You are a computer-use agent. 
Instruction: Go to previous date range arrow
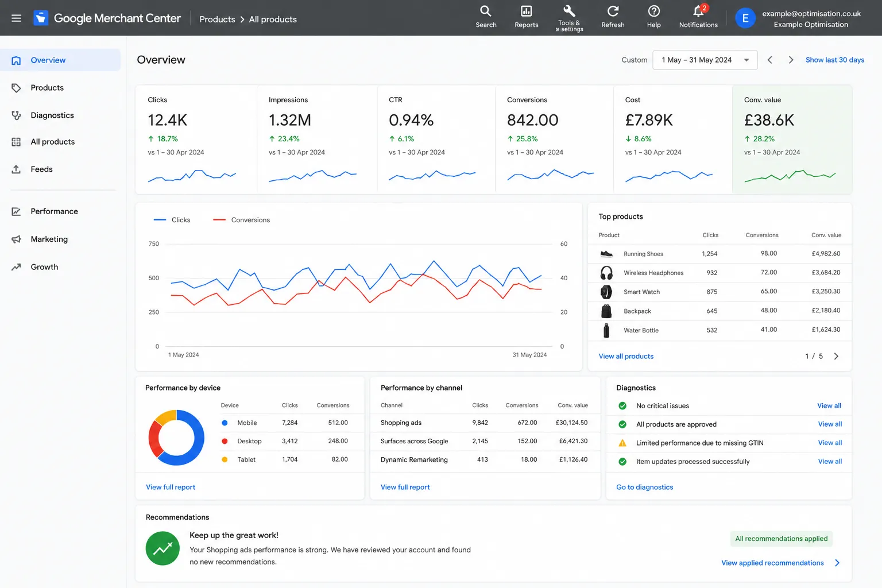[x=770, y=60]
